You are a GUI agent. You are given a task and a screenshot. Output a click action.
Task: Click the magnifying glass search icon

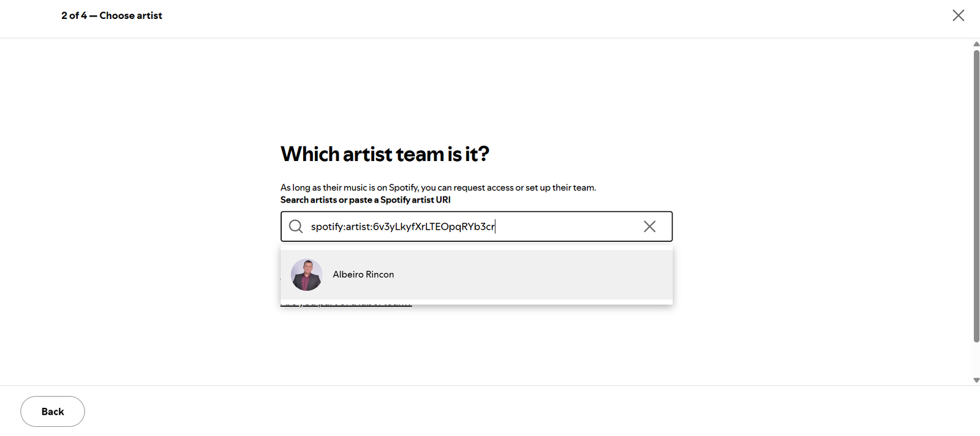(296, 227)
